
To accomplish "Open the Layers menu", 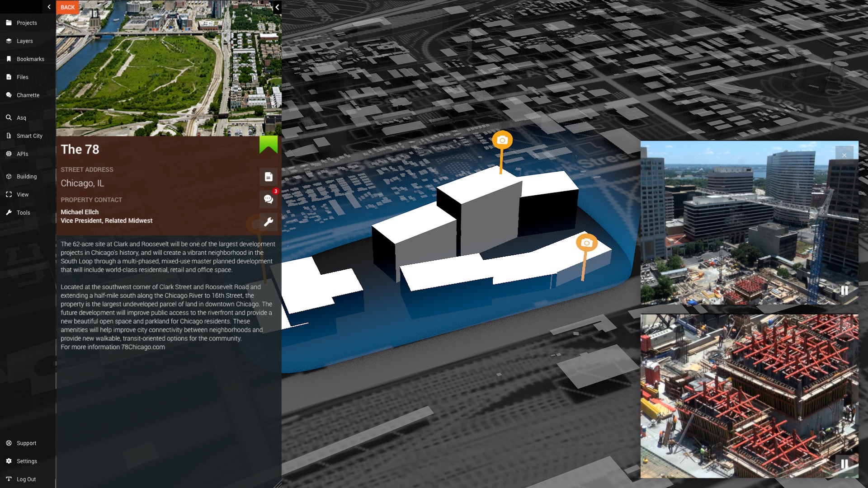I will (x=24, y=41).
